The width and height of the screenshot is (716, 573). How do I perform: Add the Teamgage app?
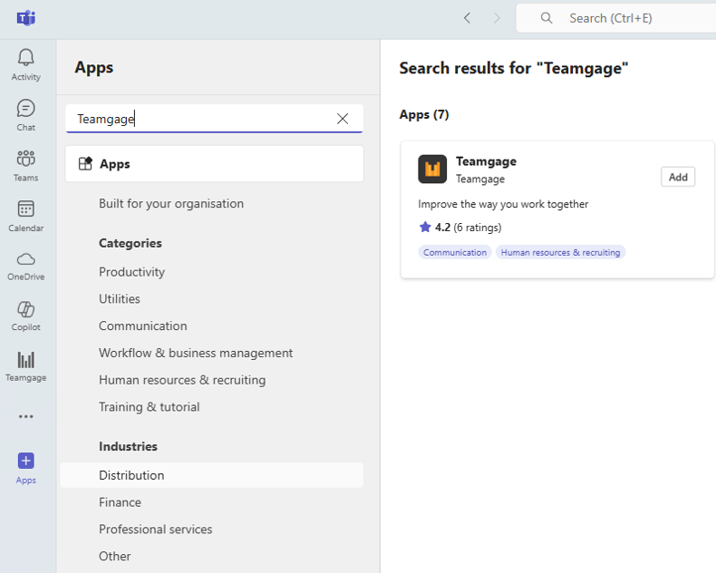tap(678, 177)
